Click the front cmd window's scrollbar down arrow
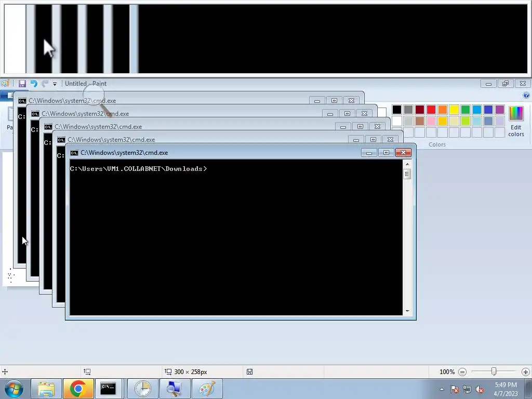Viewport: 532px width, 399px height. (x=407, y=311)
